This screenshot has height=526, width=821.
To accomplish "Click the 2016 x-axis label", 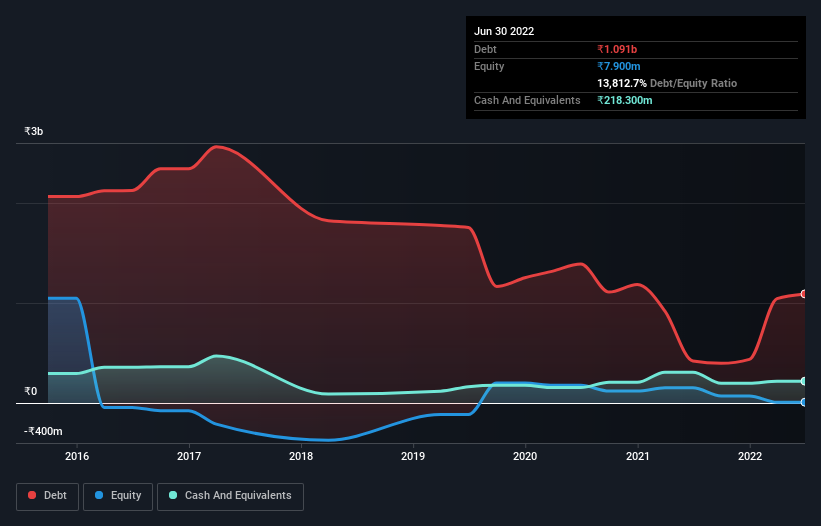I will [x=77, y=456].
